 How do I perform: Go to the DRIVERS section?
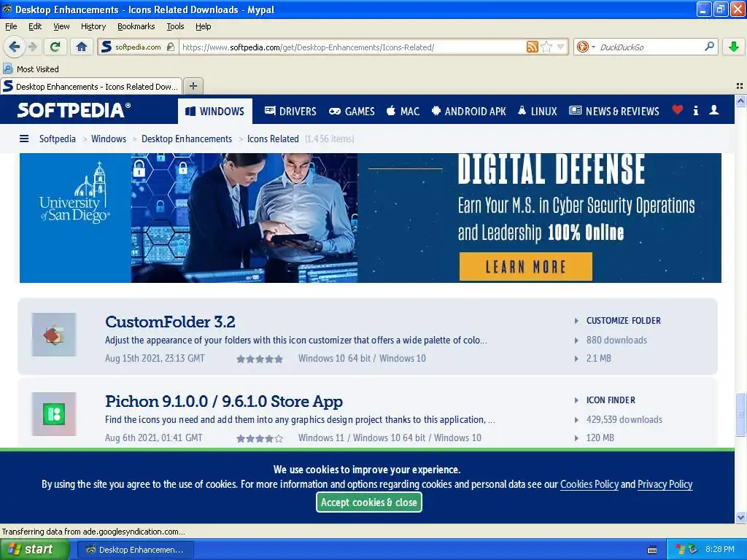pos(290,111)
